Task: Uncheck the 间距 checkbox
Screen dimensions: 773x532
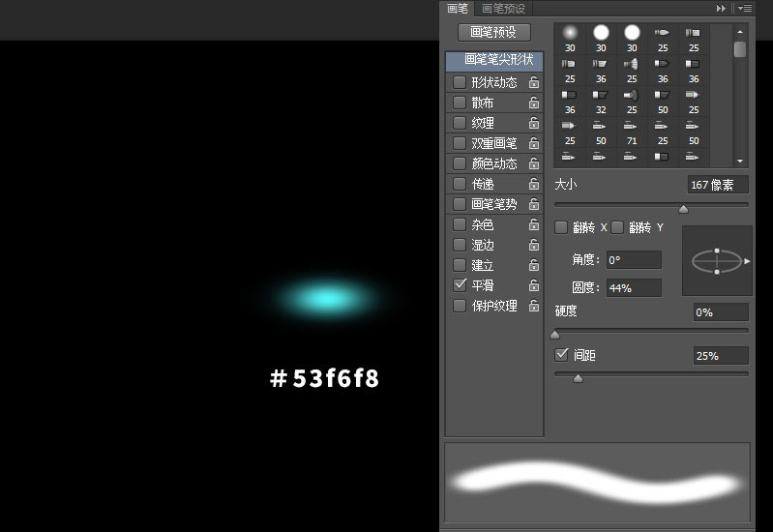Action: pos(561,354)
